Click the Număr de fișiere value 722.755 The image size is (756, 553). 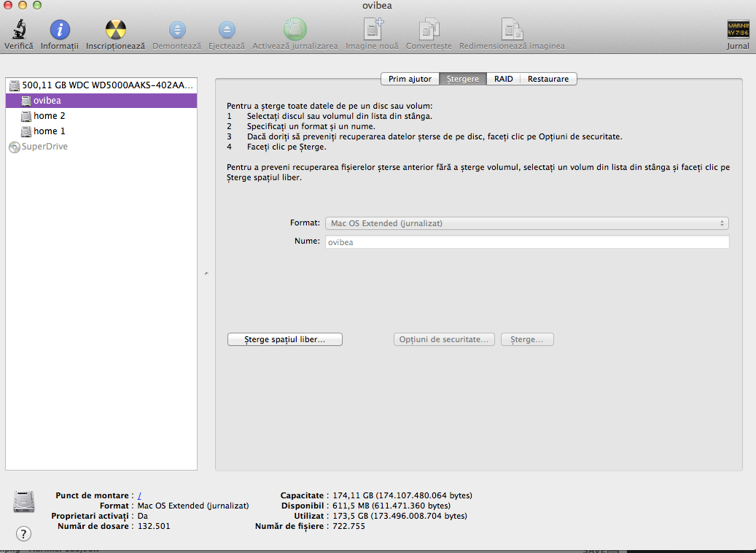click(348, 526)
